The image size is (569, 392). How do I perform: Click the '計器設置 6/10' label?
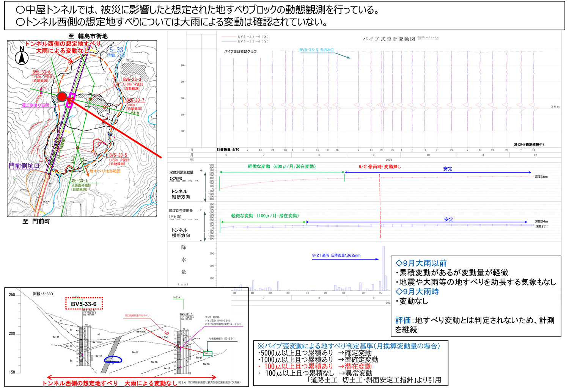pos(228,149)
